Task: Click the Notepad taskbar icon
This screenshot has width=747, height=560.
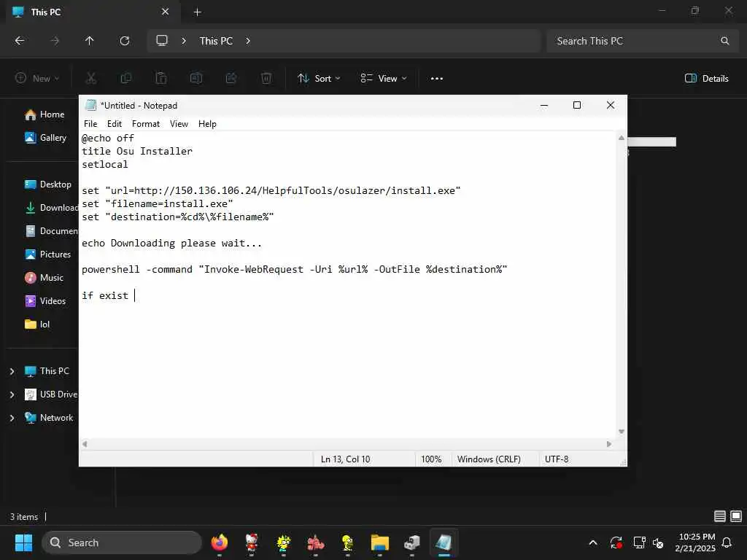Action: [444, 542]
